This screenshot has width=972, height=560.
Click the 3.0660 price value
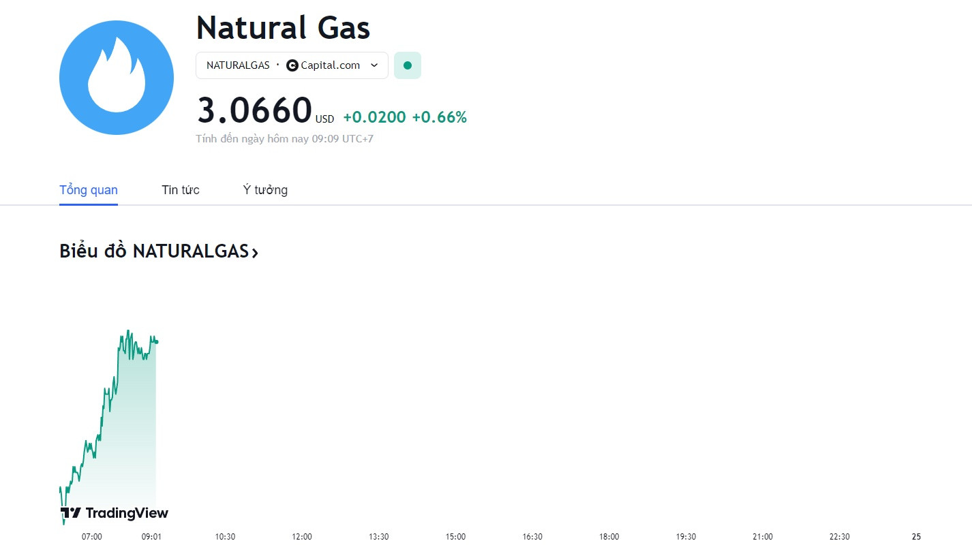(254, 110)
